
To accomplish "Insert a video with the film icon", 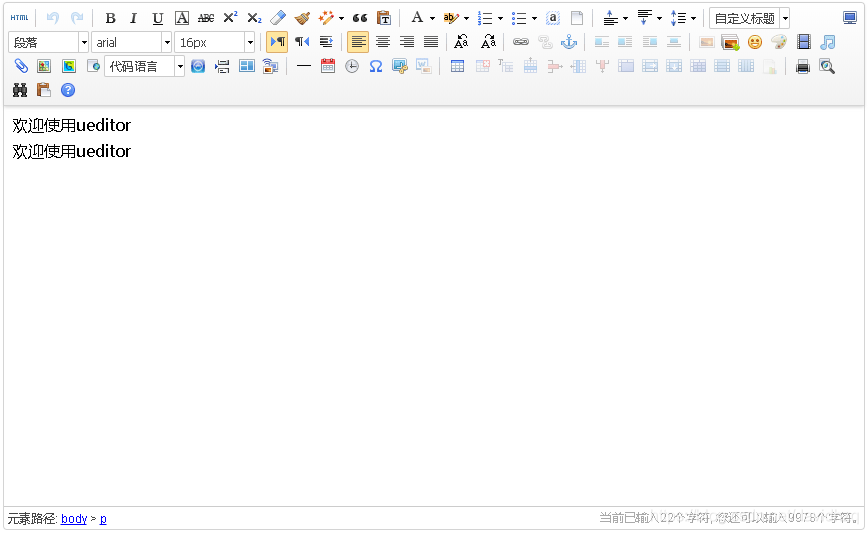I will point(804,42).
